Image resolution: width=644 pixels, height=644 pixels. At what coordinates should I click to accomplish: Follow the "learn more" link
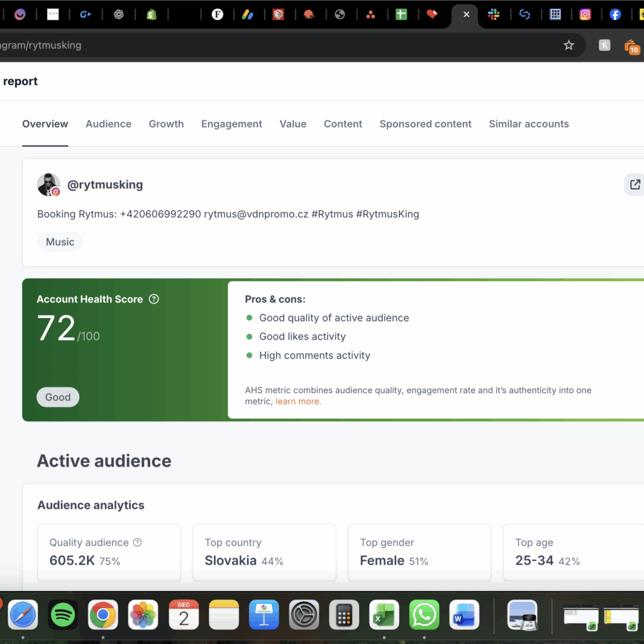pyautogui.click(x=298, y=401)
